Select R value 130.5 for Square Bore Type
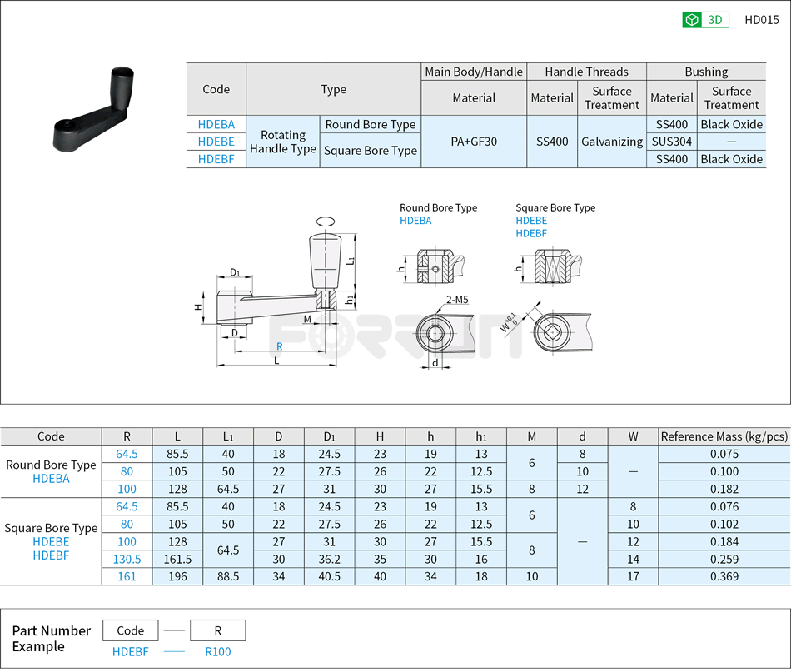791x672 pixels. (127, 559)
